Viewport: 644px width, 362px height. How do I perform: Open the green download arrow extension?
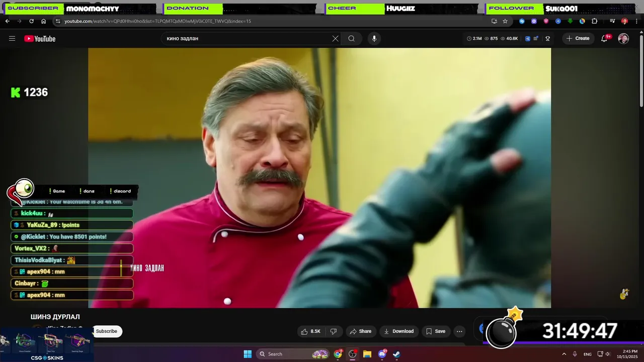(x=570, y=21)
